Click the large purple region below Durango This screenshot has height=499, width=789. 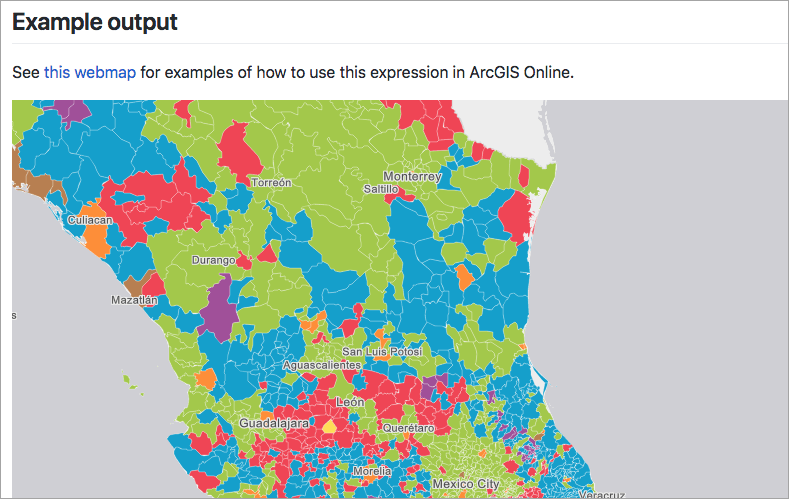coord(219,307)
